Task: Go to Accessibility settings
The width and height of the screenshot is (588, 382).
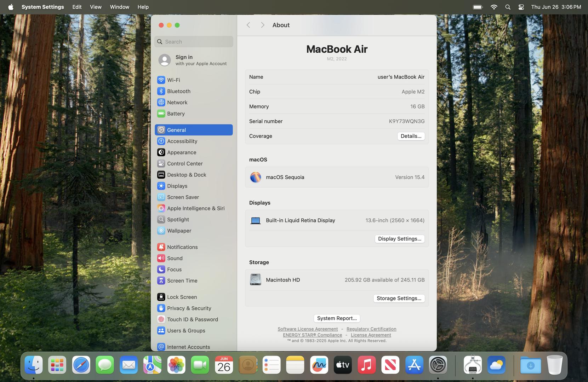Action: click(x=182, y=141)
